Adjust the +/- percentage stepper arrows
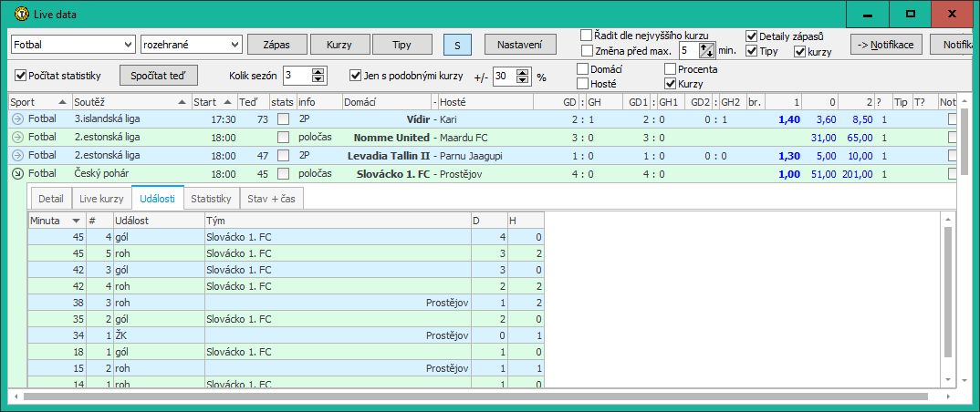The width and height of the screenshot is (980, 412). [523, 77]
